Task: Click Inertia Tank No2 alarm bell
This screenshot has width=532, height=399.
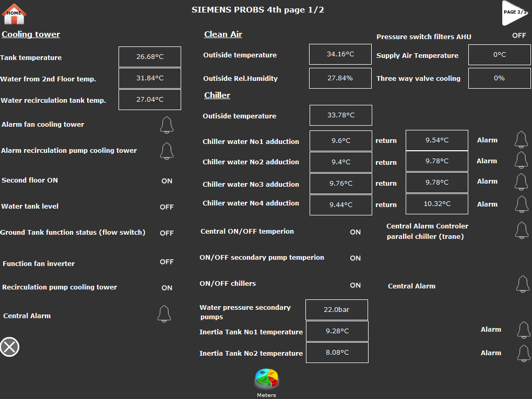Action: coord(524,353)
